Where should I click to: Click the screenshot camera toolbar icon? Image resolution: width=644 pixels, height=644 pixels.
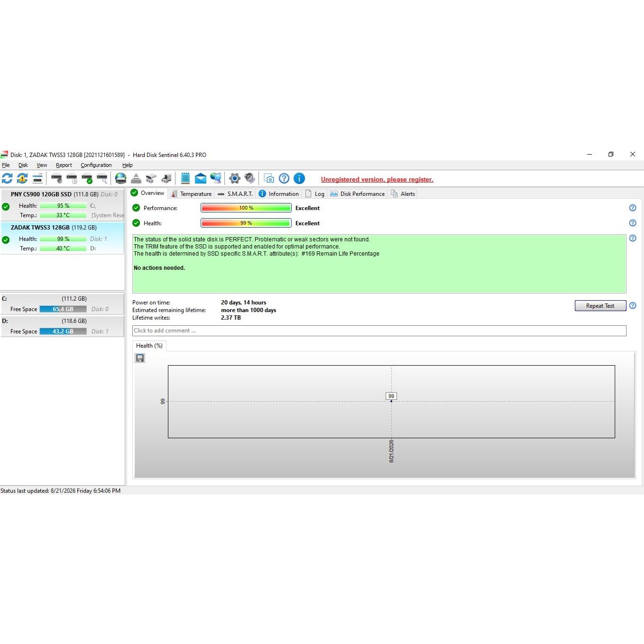pyautogui.click(x=269, y=178)
